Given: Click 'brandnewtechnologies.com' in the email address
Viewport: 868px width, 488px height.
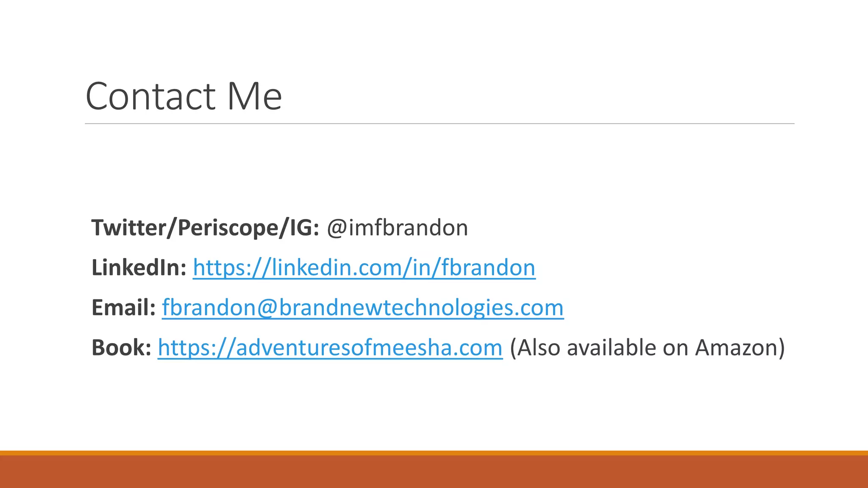Looking at the screenshot, I should [x=421, y=308].
